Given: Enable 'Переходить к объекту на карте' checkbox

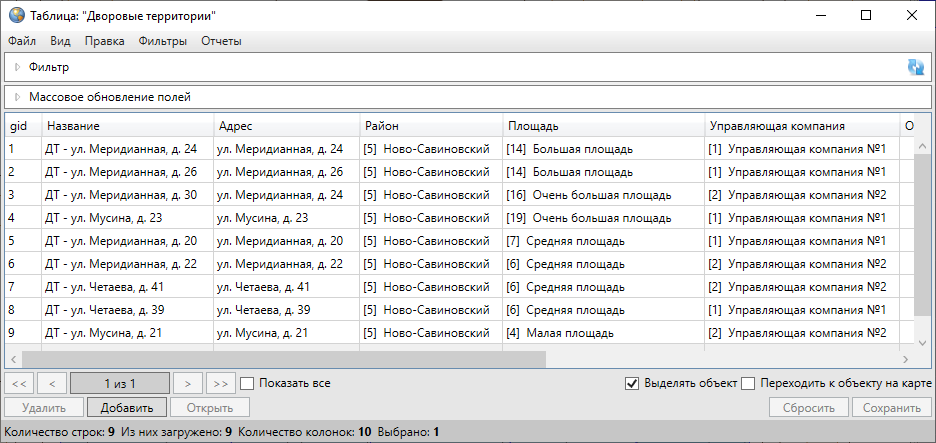Looking at the screenshot, I should coord(749,383).
